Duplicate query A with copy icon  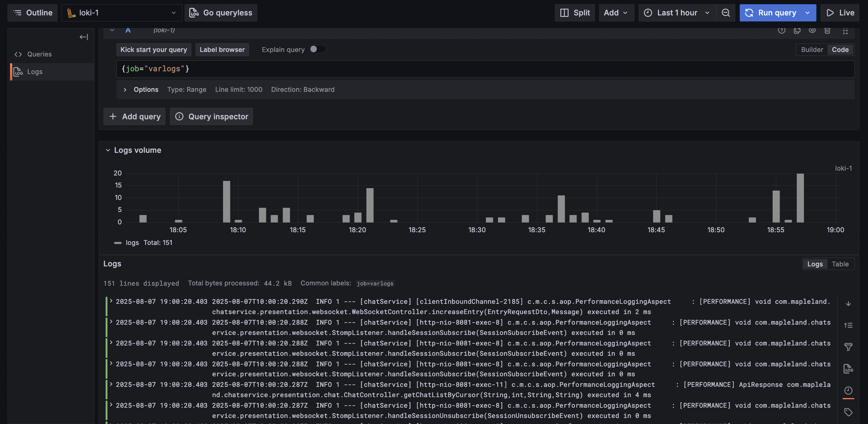tap(797, 31)
